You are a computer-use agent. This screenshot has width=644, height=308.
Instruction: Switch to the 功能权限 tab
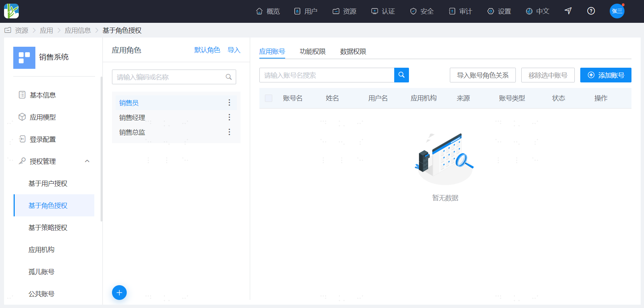click(x=313, y=52)
